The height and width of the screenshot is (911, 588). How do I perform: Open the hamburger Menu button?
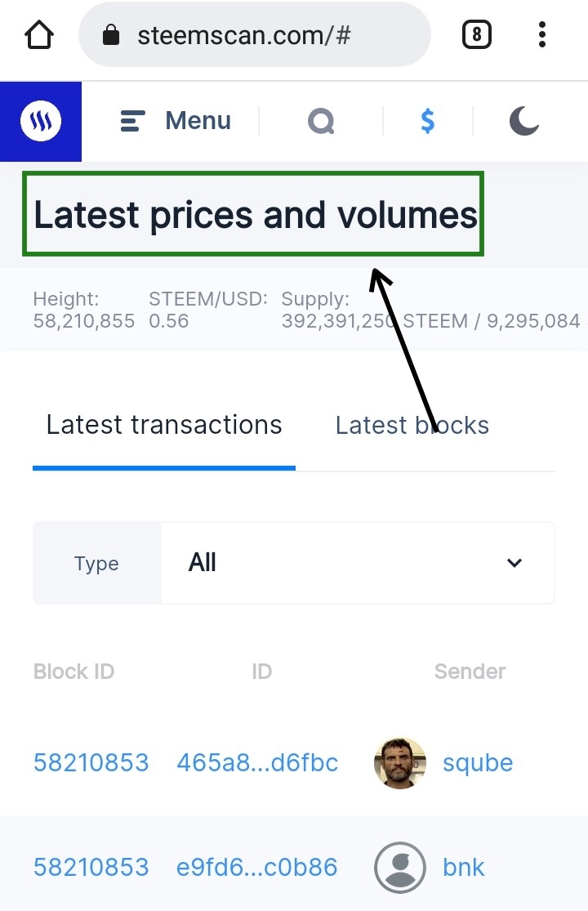point(176,122)
